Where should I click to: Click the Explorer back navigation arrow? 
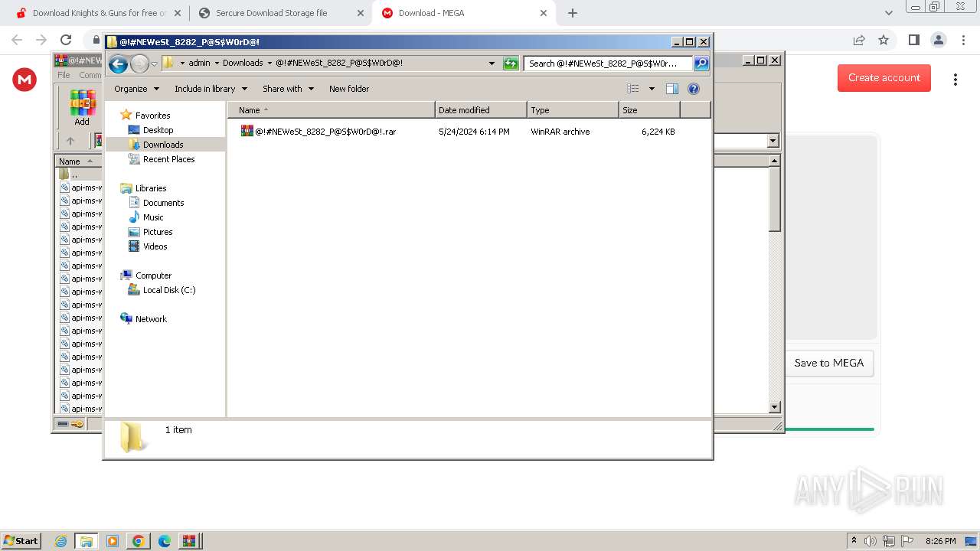click(x=118, y=64)
